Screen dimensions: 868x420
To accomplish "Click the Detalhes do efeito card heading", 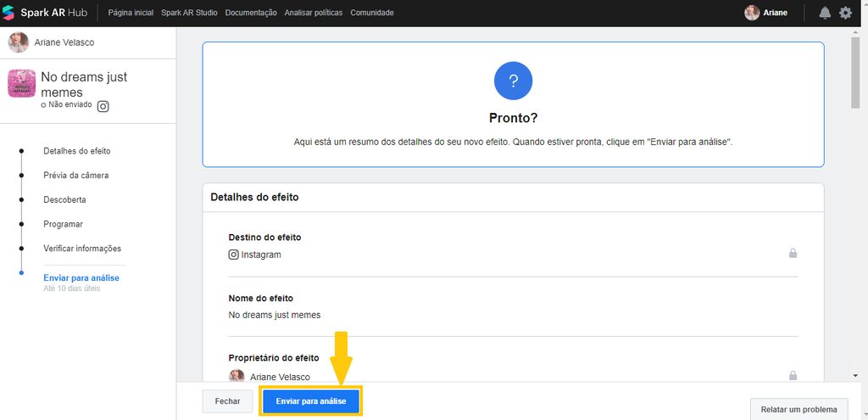I will pyautogui.click(x=254, y=197).
